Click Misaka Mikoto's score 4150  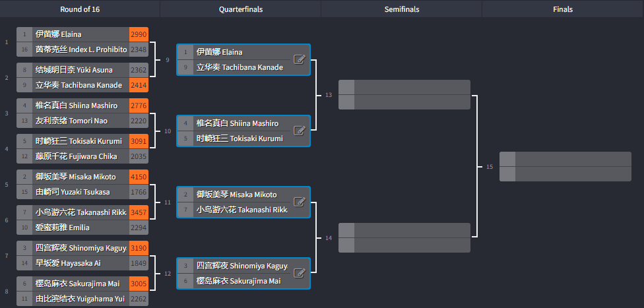[x=139, y=177]
